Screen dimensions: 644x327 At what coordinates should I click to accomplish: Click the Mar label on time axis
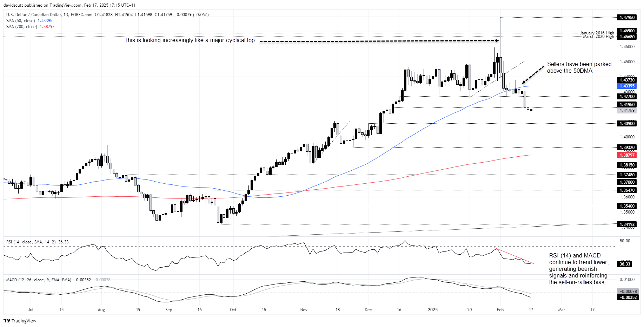[x=562, y=310]
